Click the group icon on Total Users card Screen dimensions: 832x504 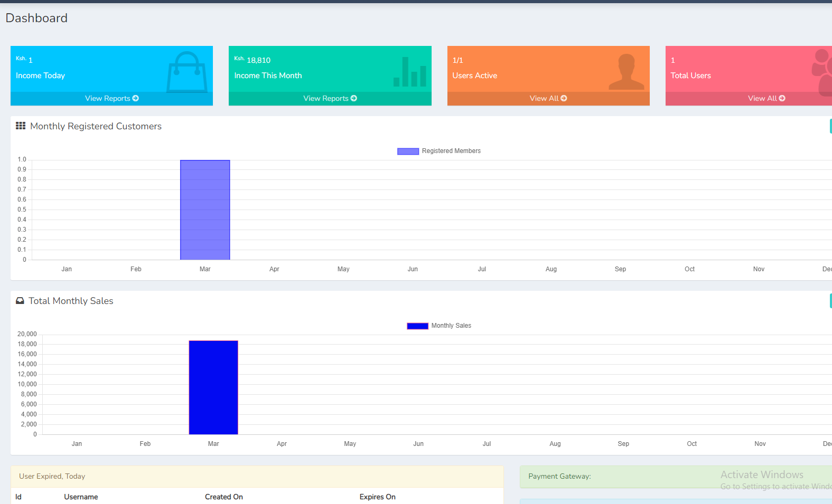[x=822, y=72]
